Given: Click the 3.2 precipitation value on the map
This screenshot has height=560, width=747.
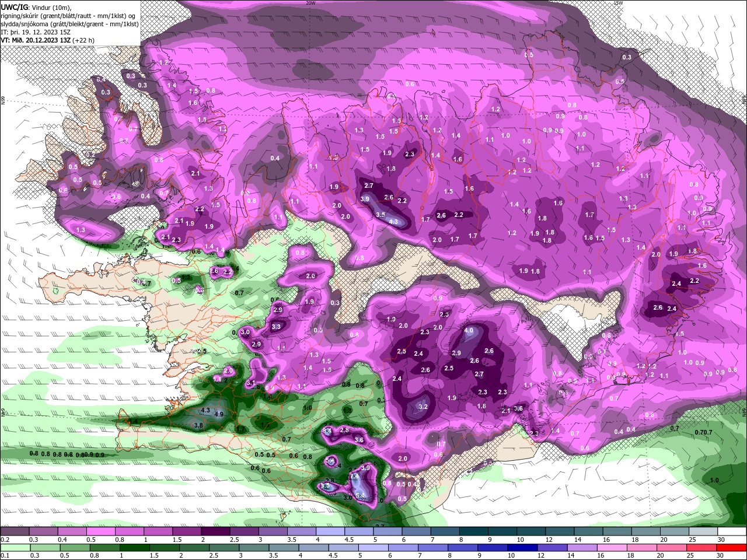Looking at the screenshot, I should point(423,407).
